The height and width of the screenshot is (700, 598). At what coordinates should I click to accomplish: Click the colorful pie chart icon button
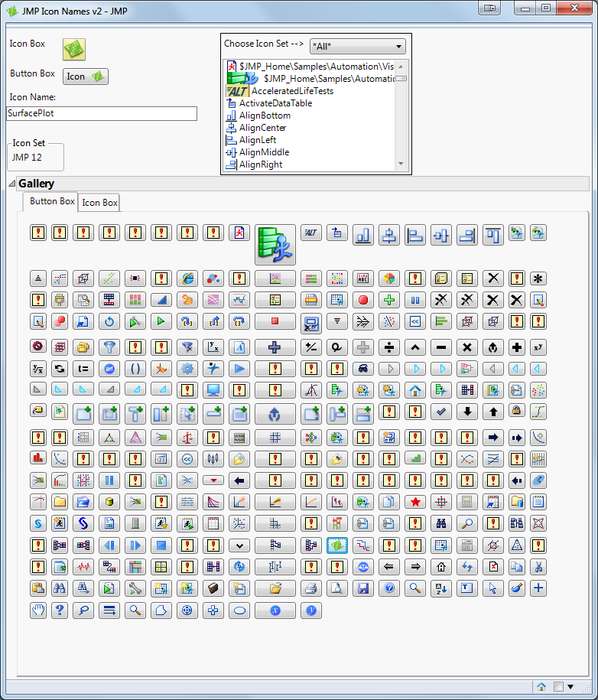click(x=389, y=278)
